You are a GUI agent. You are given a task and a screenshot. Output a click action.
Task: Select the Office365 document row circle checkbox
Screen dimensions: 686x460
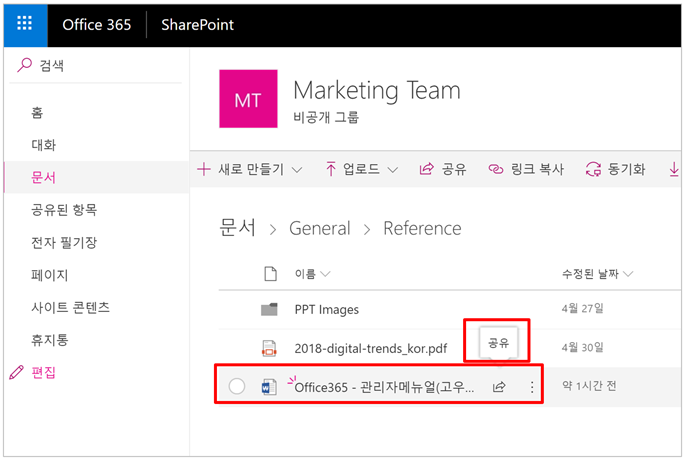click(x=237, y=387)
